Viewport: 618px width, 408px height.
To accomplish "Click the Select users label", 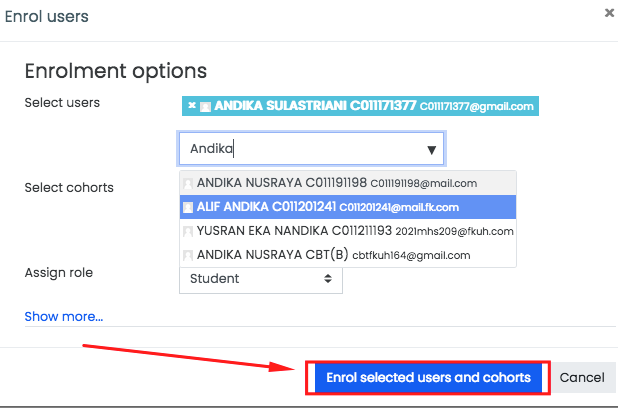I will pyautogui.click(x=62, y=102).
